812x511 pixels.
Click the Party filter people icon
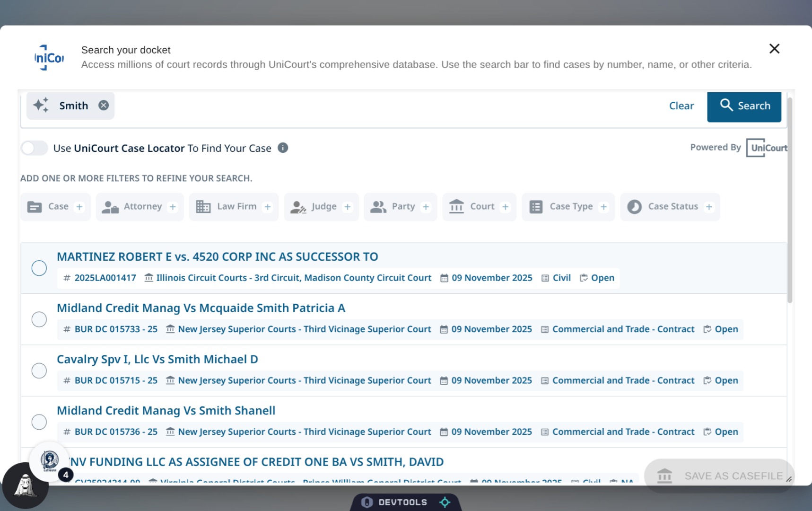pyautogui.click(x=378, y=207)
